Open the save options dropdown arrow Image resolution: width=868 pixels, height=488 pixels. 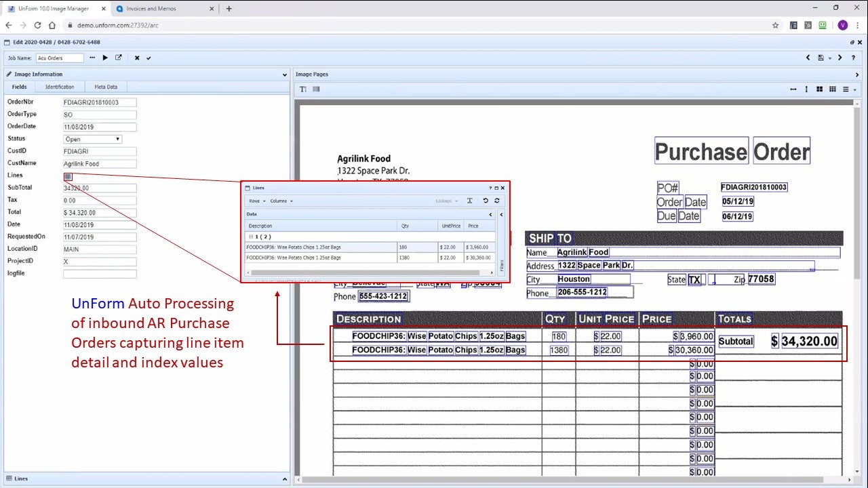click(x=830, y=58)
